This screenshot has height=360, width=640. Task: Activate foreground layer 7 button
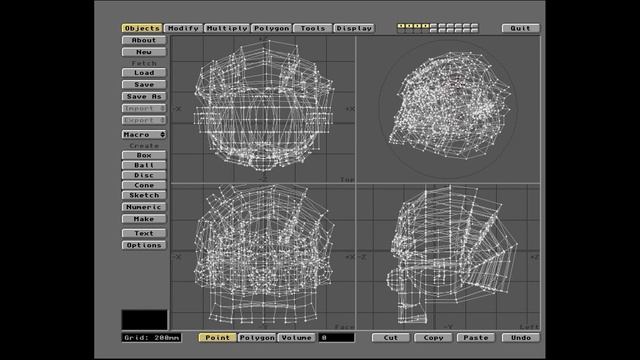(x=450, y=26)
